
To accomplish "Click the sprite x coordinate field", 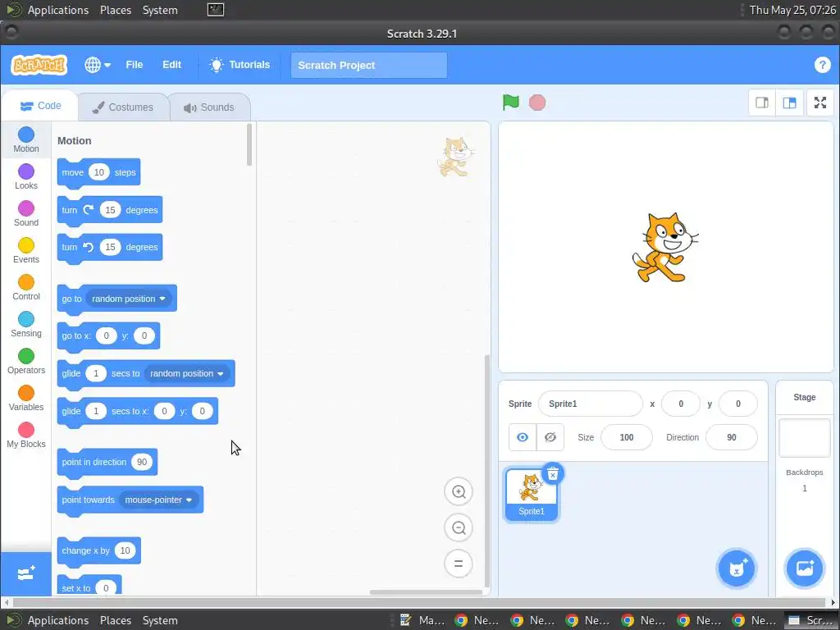I will click(x=680, y=404).
